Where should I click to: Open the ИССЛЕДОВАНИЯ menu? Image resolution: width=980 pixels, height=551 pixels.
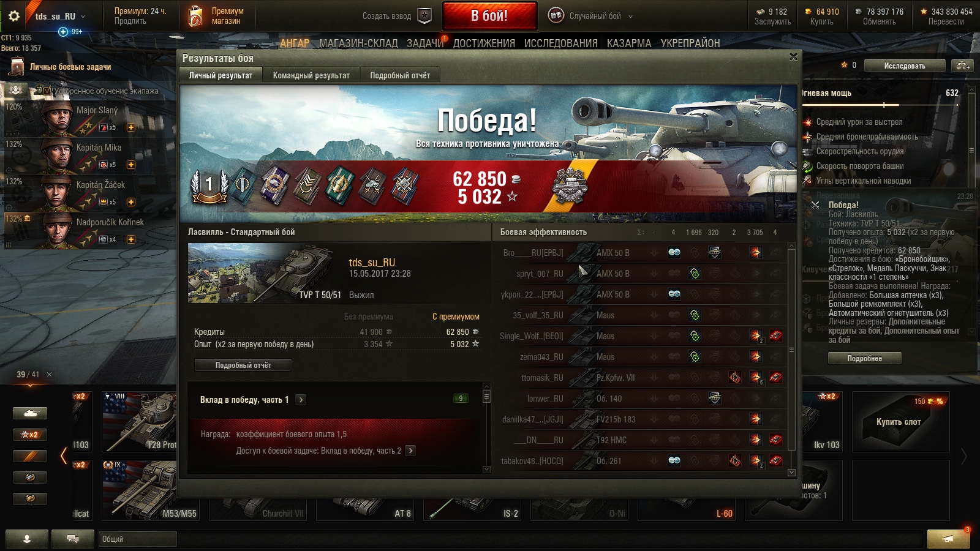[560, 43]
